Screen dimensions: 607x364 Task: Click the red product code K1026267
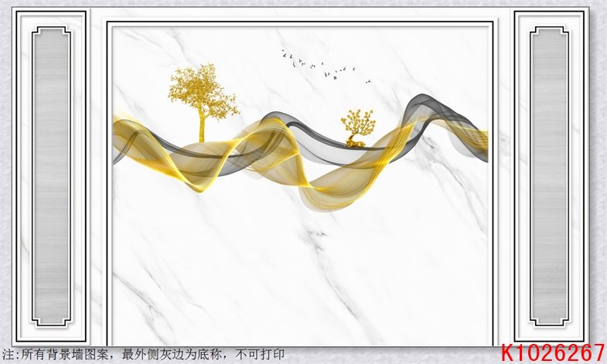[553, 353]
